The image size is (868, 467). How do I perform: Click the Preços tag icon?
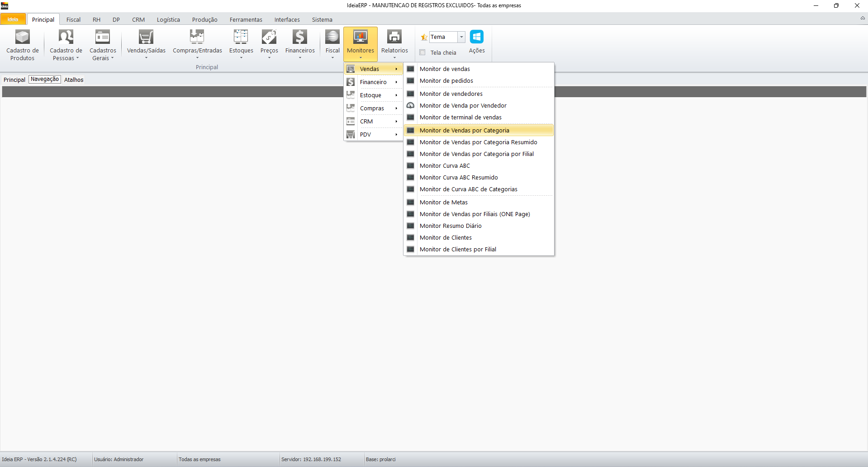269,37
